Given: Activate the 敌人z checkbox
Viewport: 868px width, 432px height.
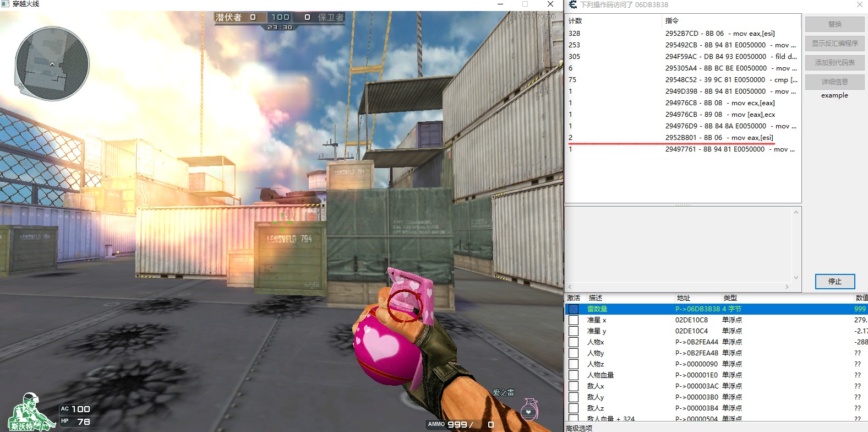Looking at the screenshot, I should coord(574,408).
